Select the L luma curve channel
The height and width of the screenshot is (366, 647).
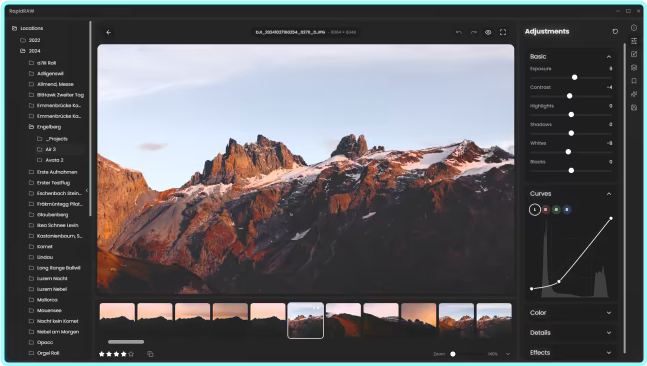[x=535, y=210]
